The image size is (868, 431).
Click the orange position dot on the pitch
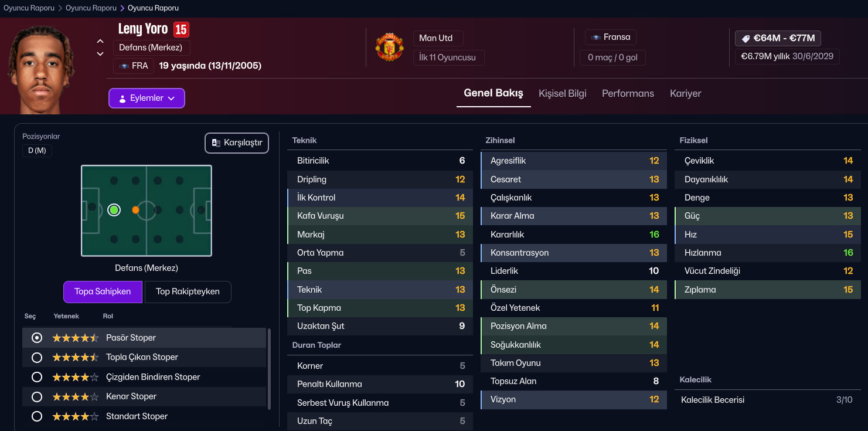pos(135,210)
